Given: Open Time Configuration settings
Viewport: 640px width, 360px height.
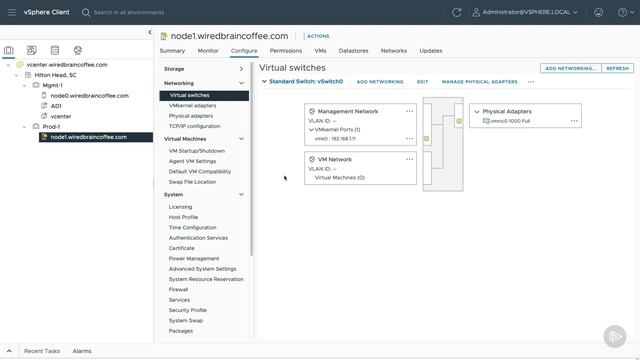Looking at the screenshot, I should tap(193, 228).
